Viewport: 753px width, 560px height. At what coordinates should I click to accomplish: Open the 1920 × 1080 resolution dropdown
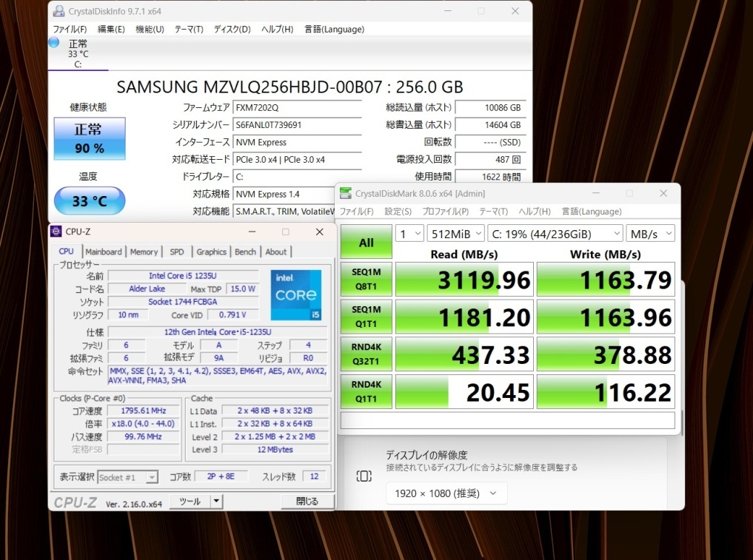pyautogui.click(x=446, y=493)
